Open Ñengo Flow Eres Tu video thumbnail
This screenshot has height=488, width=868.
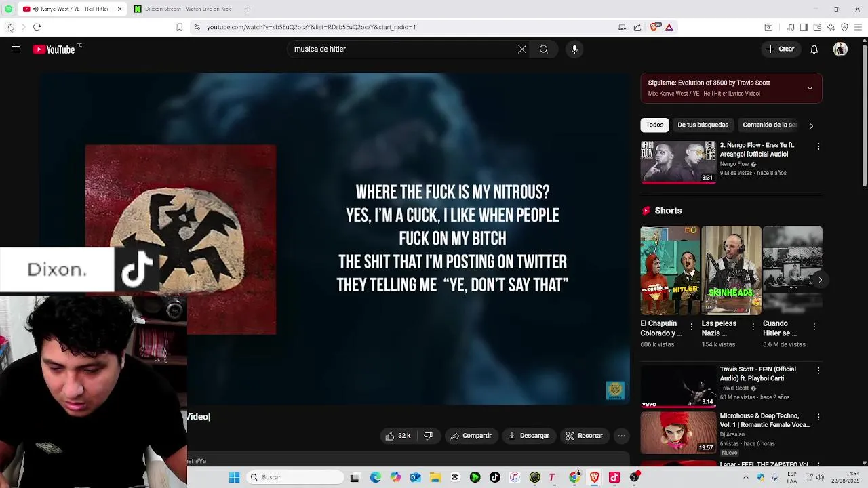click(x=678, y=162)
